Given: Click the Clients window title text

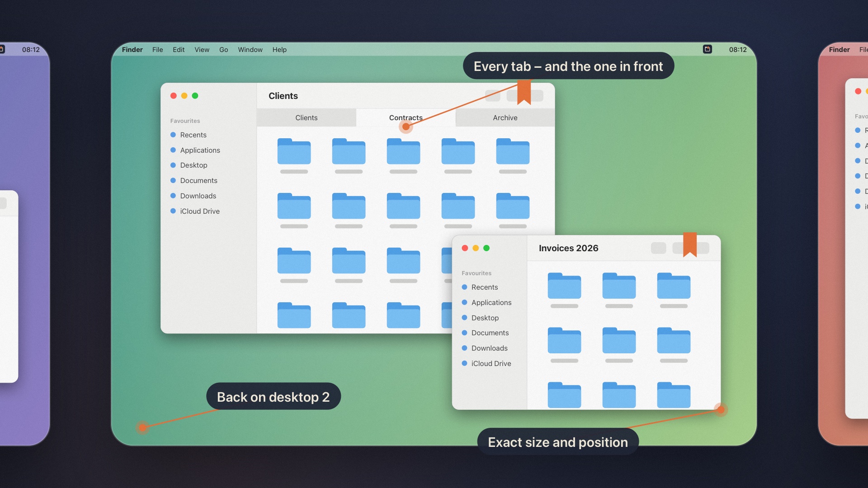Looking at the screenshot, I should pyautogui.click(x=283, y=96).
